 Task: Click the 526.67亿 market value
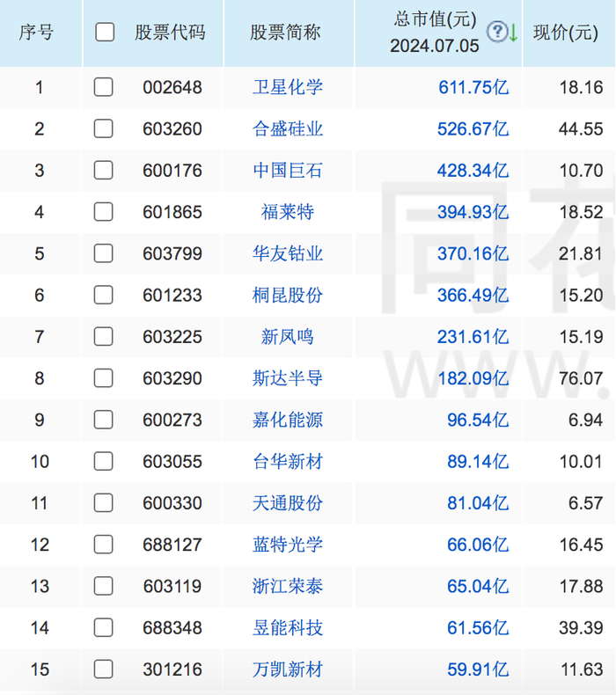click(x=473, y=128)
